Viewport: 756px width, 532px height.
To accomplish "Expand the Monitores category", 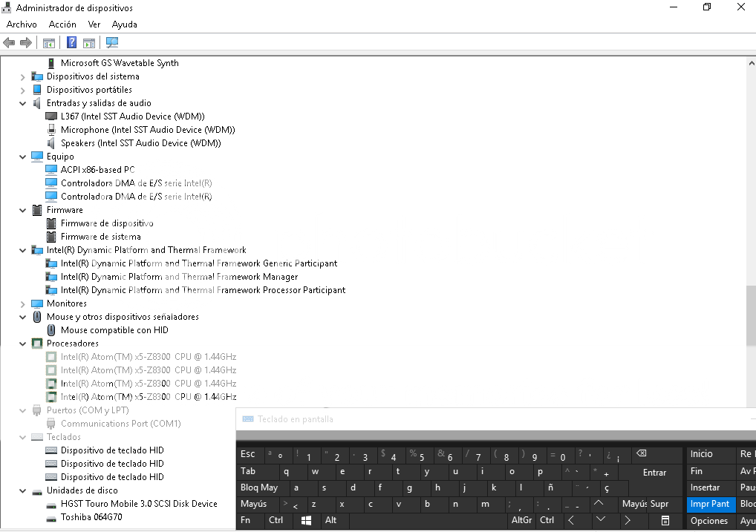I will click(23, 303).
